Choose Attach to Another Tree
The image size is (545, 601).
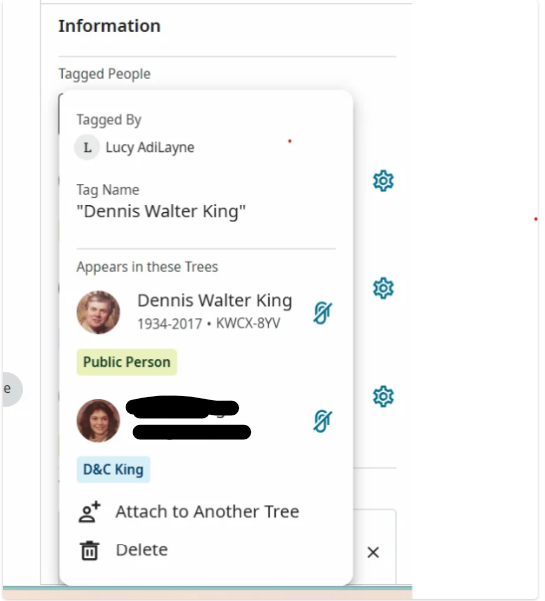click(x=189, y=512)
